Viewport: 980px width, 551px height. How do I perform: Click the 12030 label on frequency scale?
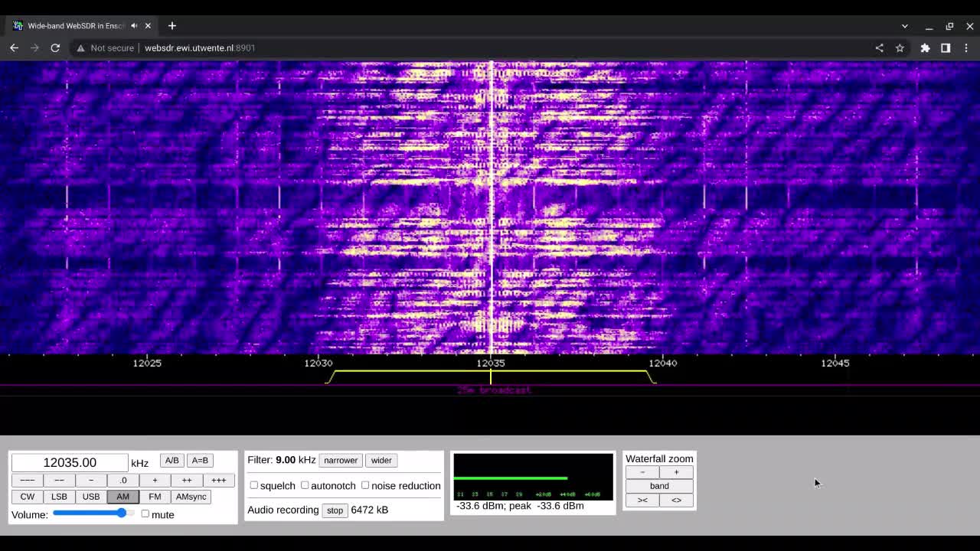(x=318, y=363)
